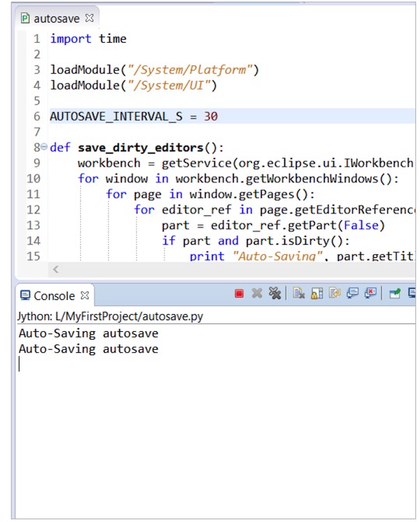Click line number 8 in the gutter
Viewport: 420px width, 522px height.
click(37, 147)
